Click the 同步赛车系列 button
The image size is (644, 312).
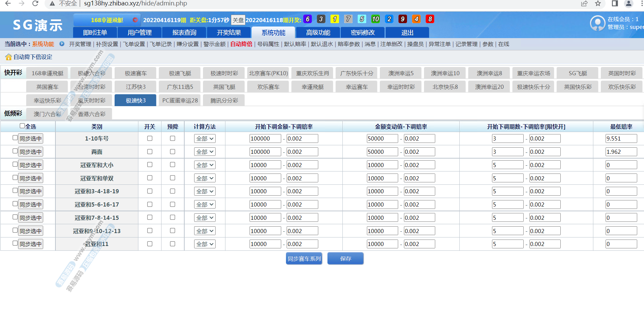[x=304, y=259]
